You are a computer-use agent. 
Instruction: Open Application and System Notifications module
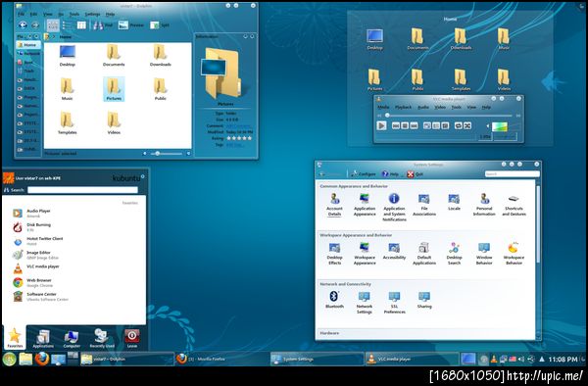[x=394, y=208]
